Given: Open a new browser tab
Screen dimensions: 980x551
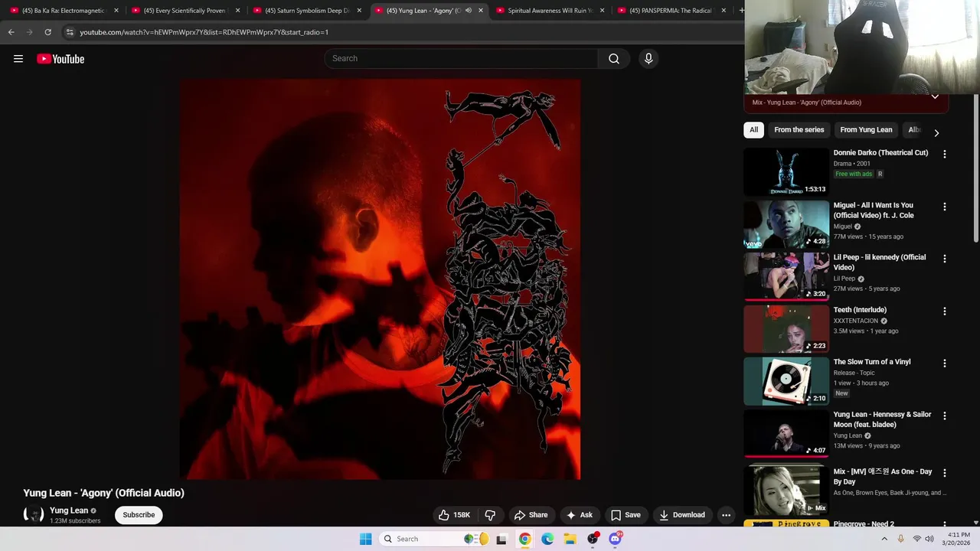Looking at the screenshot, I should tap(740, 11).
